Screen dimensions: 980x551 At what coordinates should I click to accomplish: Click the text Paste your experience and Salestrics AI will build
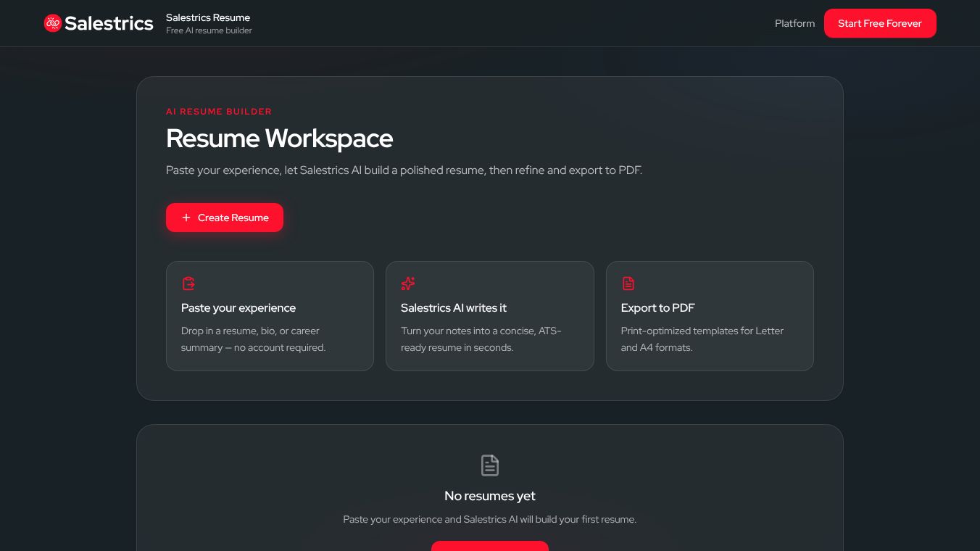tap(490, 519)
